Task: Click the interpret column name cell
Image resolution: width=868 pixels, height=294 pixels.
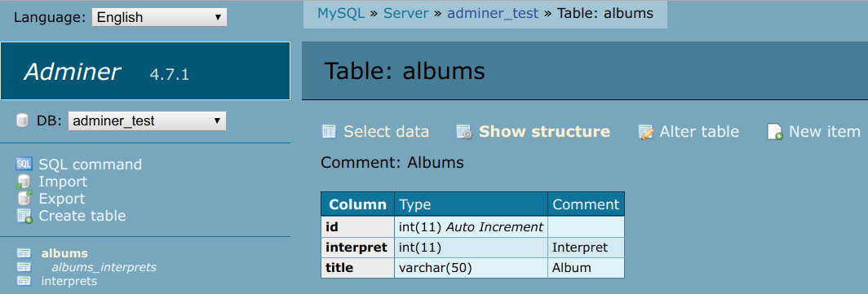Action: [357, 247]
